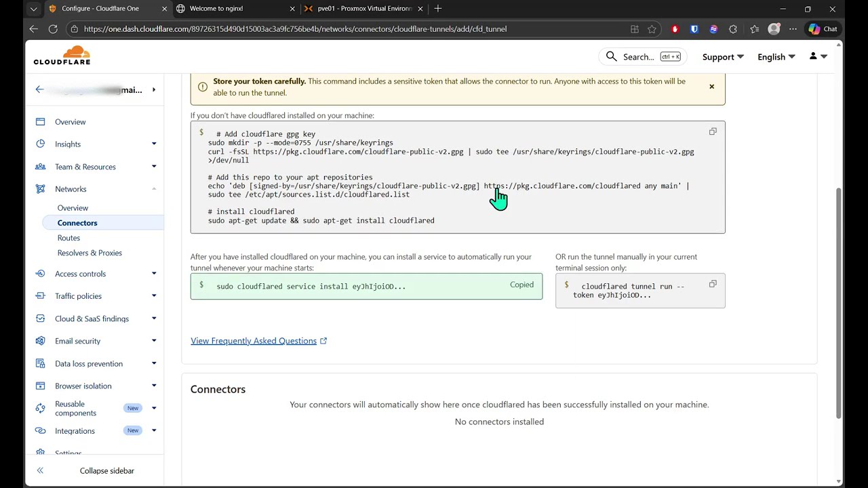
Task: Expand Cloud & SaaS findings menu
Action: coord(154,319)
